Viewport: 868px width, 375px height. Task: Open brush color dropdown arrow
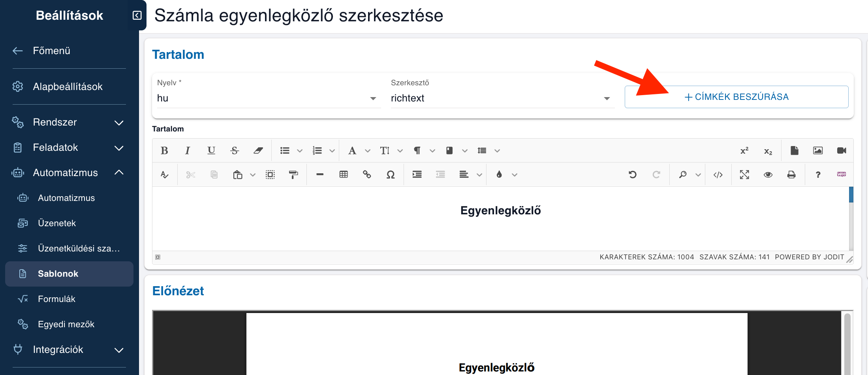[x=514, y=175]
